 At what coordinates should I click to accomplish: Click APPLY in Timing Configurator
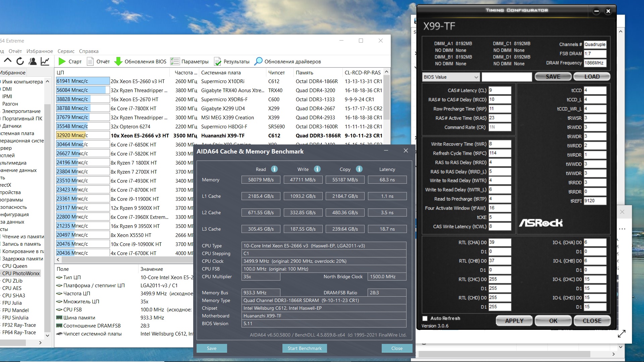pos(514,321)
